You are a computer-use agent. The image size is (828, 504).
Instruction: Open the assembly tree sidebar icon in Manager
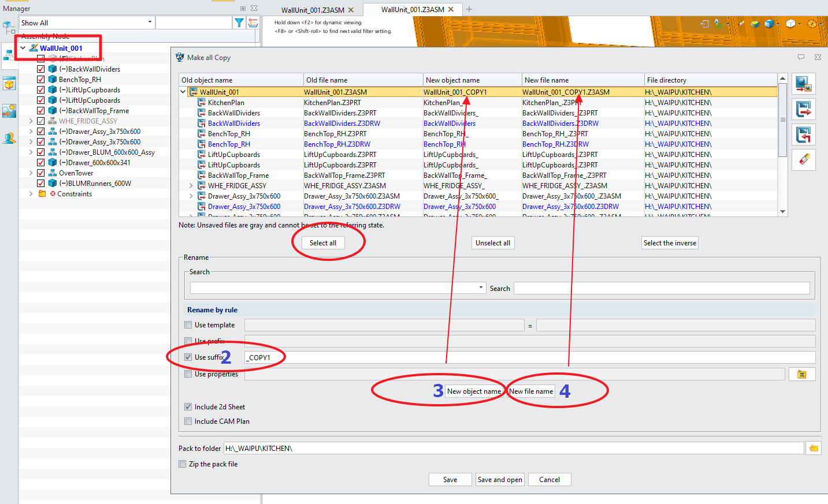pyautogui.click(x=9, y=55)
